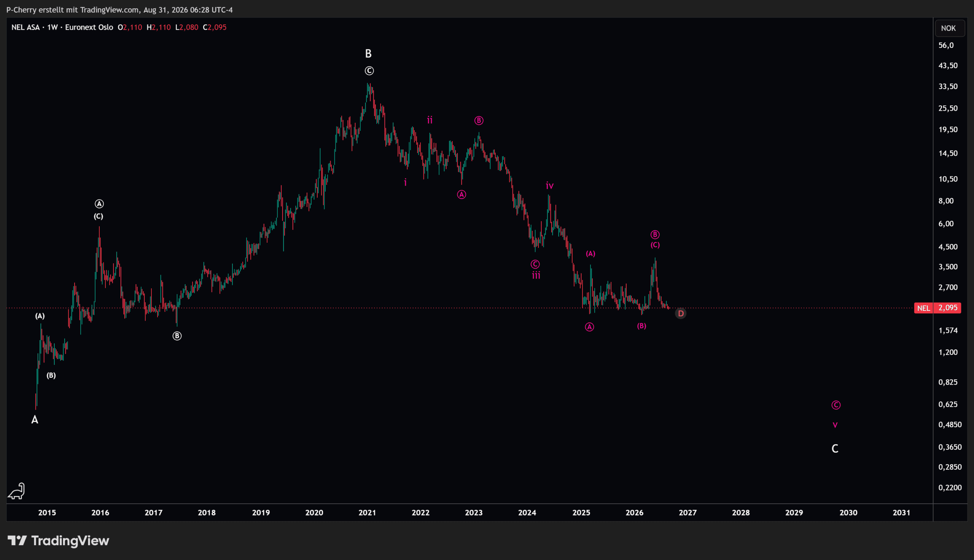Image resolution: width=974 pixels, height=560 pixels.
Task: Select the pink iii wave label
Action: click(x=536, y=275)
